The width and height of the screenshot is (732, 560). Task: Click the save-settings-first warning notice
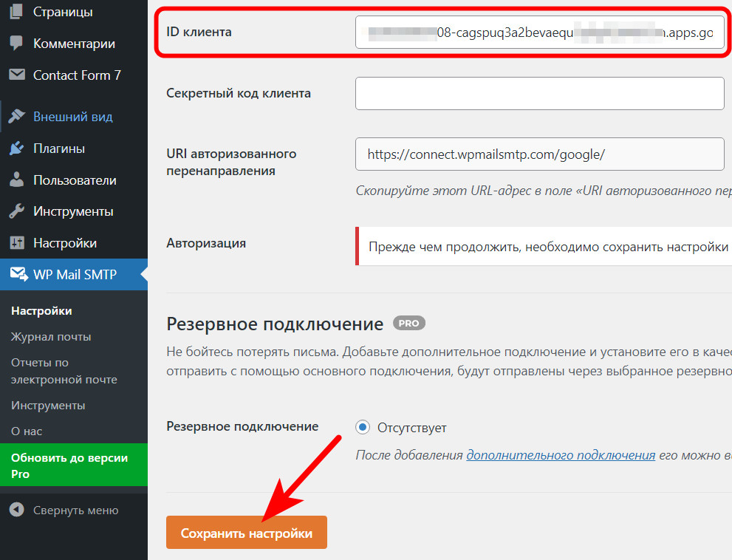(x=544, y=246)
